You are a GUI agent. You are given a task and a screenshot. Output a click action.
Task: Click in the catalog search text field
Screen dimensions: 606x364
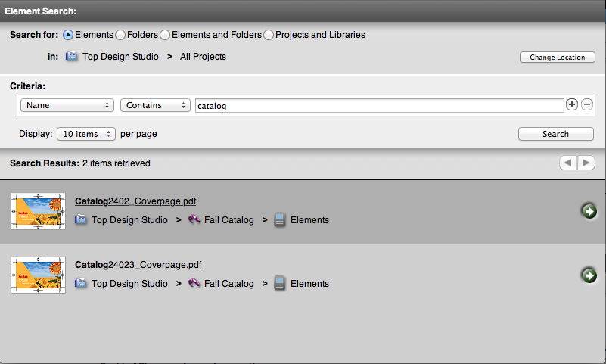378,106
